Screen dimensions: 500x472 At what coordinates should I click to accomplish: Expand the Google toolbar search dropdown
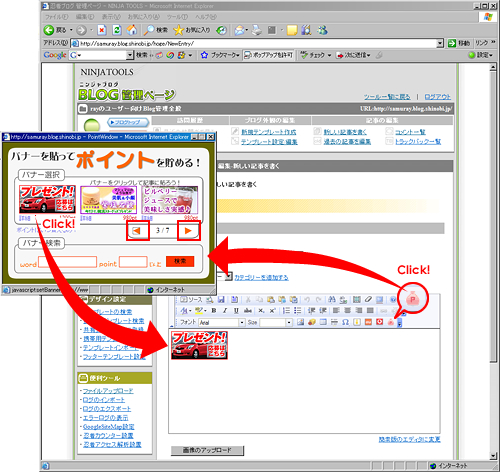(x=130, y=55)
